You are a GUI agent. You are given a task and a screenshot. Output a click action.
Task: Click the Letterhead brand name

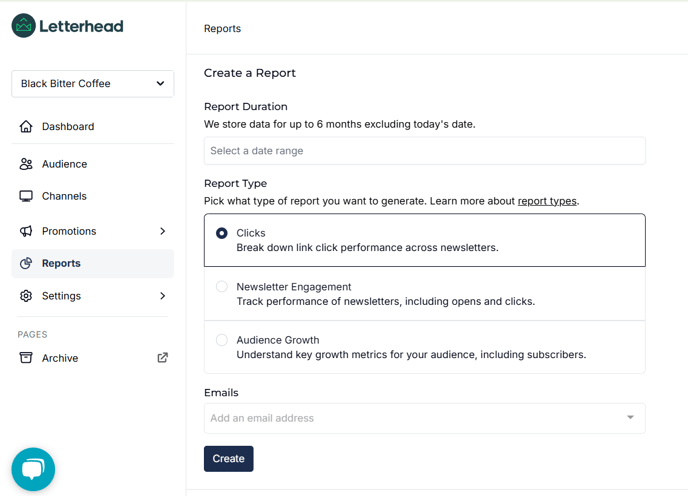81,26
